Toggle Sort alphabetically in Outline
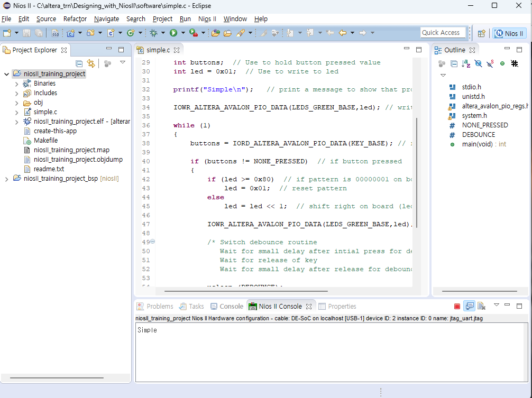Image resolution: width=532 pixels, height=398 pixels. [x=466, y=63]
